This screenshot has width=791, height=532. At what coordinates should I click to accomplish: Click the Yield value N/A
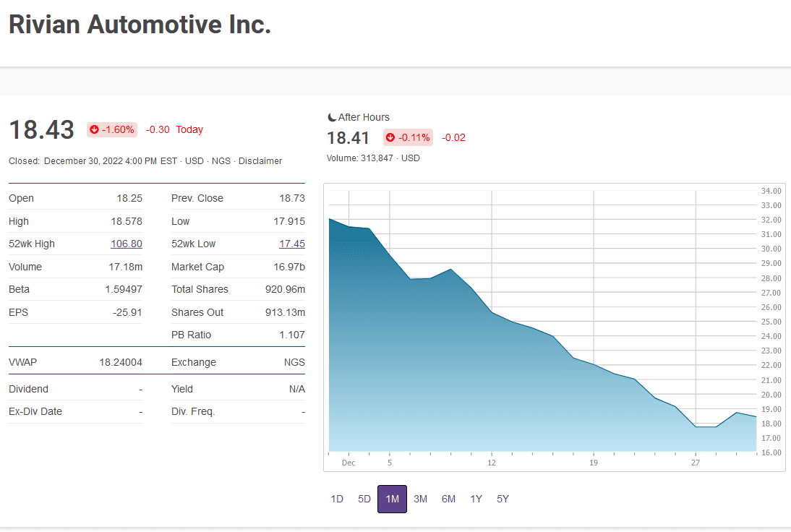(x=297, y=389)
